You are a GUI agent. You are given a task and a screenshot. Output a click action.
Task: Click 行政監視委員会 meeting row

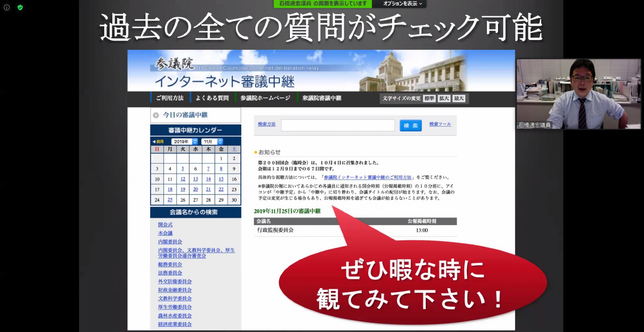tap(355, 230)
